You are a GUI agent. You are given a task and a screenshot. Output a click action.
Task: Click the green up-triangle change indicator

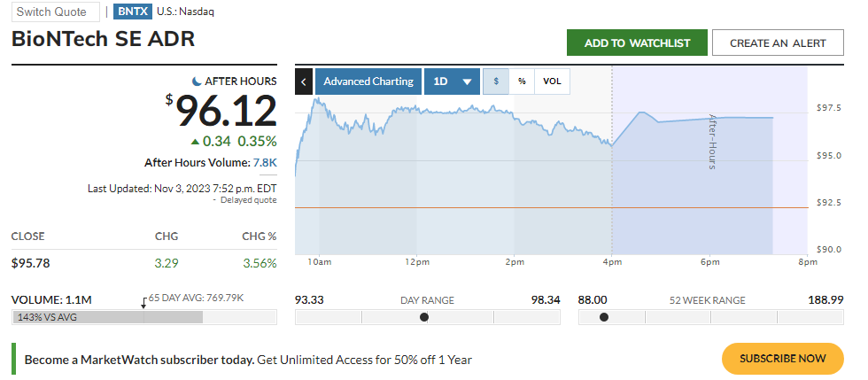[x=195, y=141]
